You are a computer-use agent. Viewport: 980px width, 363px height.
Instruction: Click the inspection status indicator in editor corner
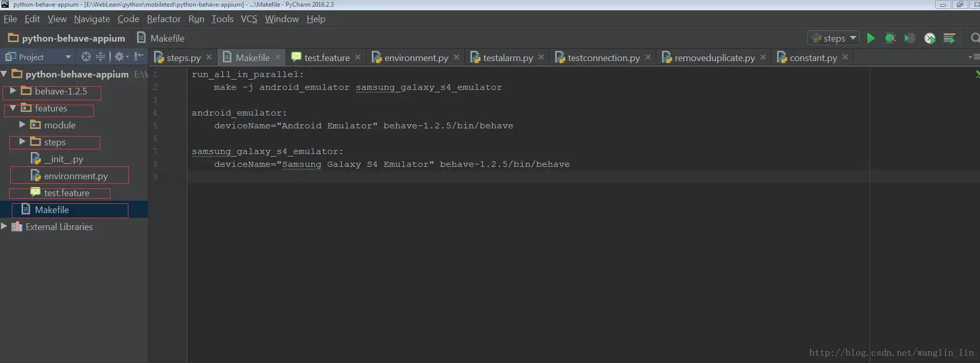point(977,74)
